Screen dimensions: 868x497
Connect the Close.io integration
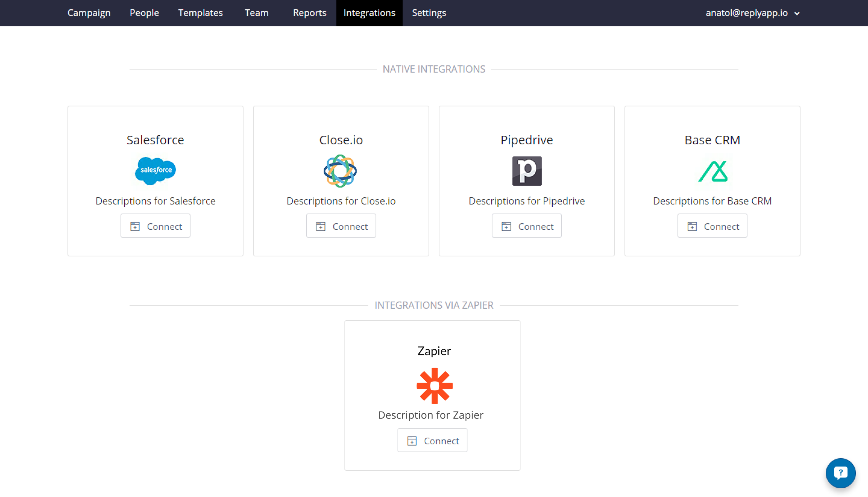click(341, 226)
